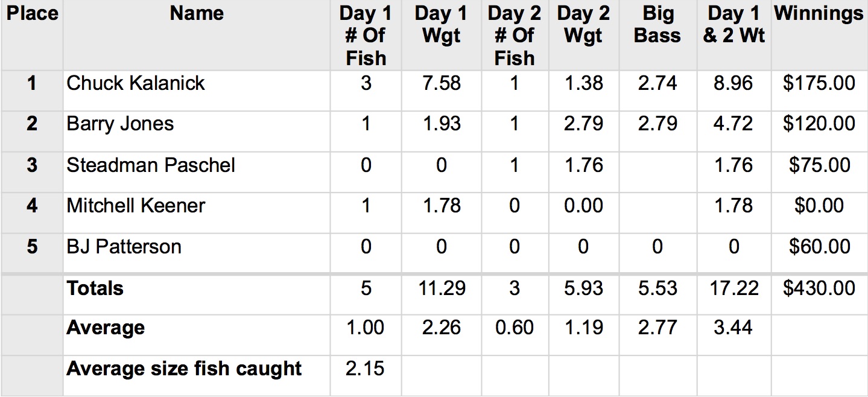Click the 7.58 Day 1 weight cell
868x397 pixels.
[441, 83]
